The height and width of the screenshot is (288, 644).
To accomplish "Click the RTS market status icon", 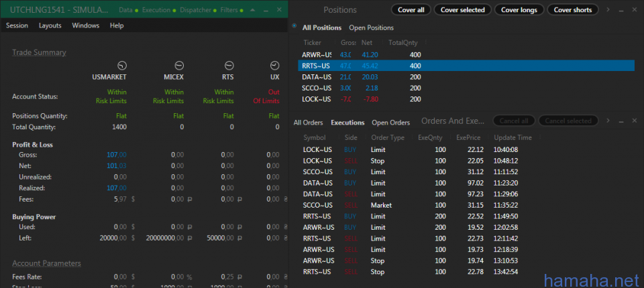I will pyautogui.click(x=229, y=65).
